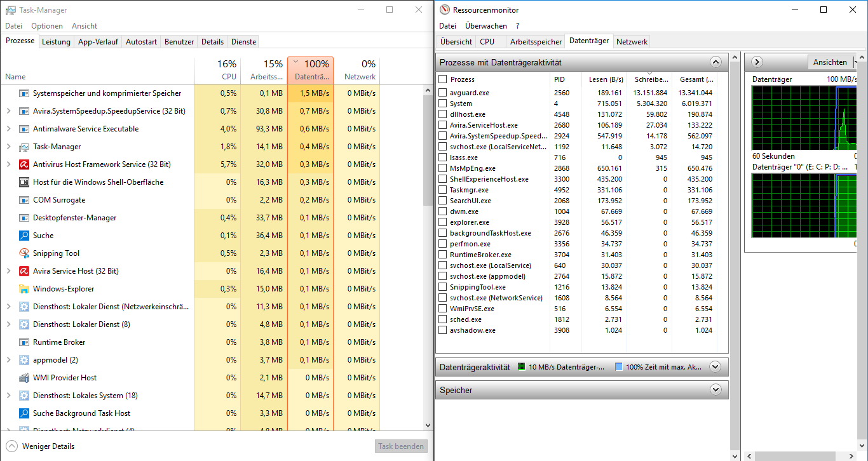Click the Ressourcenmonitor title bar icon

click(x=444, y=10)
